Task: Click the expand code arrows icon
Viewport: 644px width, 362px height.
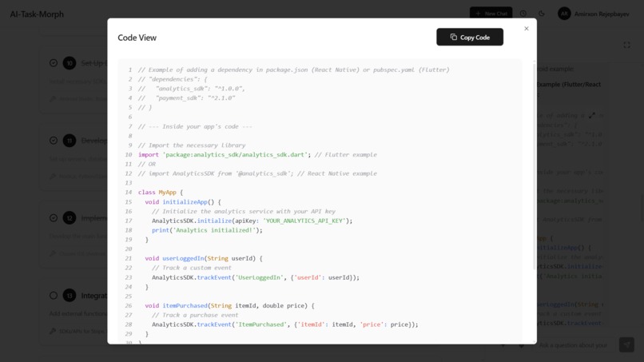Action: (x=592, y=115)
